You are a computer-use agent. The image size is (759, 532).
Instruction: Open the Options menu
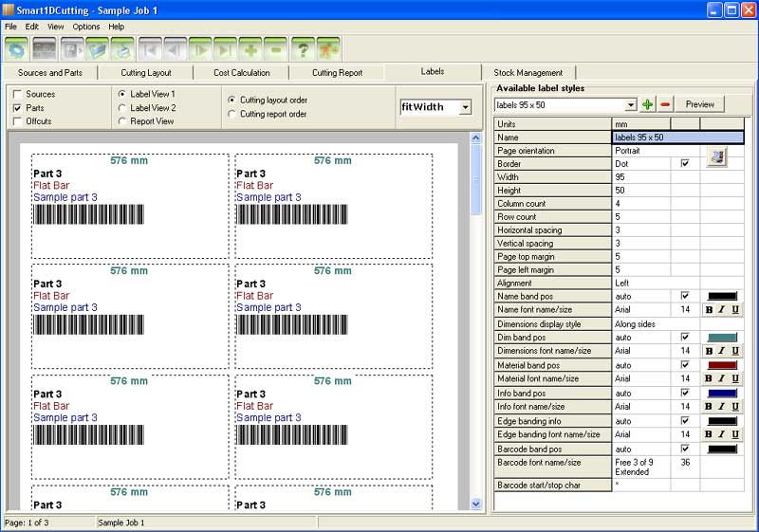point(86,27)
